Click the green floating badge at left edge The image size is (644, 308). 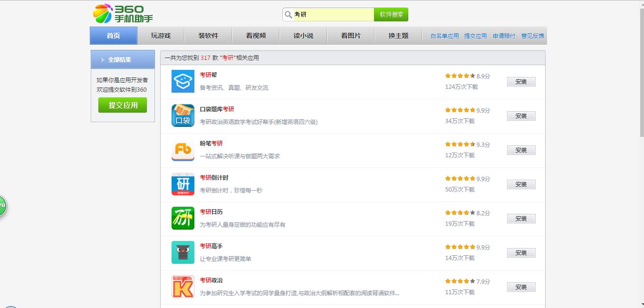tap(2, 206)
